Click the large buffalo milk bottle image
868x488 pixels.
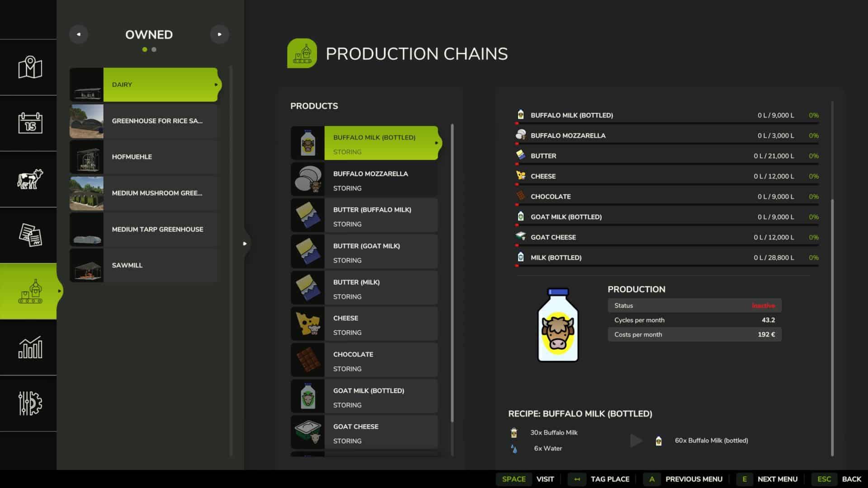(x=557, y=325)
